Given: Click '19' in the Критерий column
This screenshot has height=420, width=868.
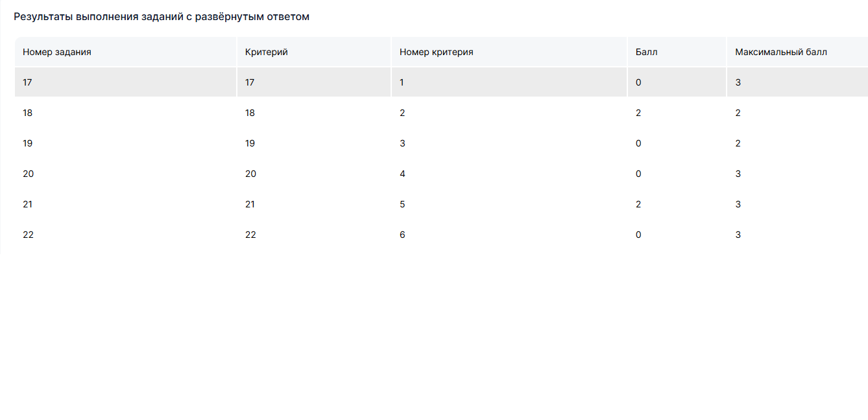Looking at the screenshot, I should click(x=314, y=143).
